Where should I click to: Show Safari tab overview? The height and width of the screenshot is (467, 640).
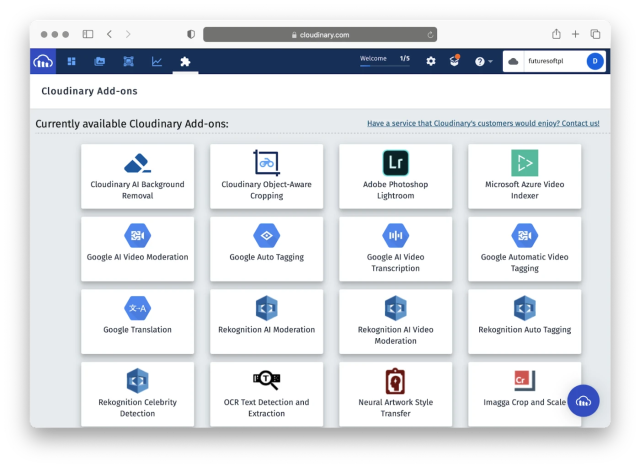click(596, 34)
